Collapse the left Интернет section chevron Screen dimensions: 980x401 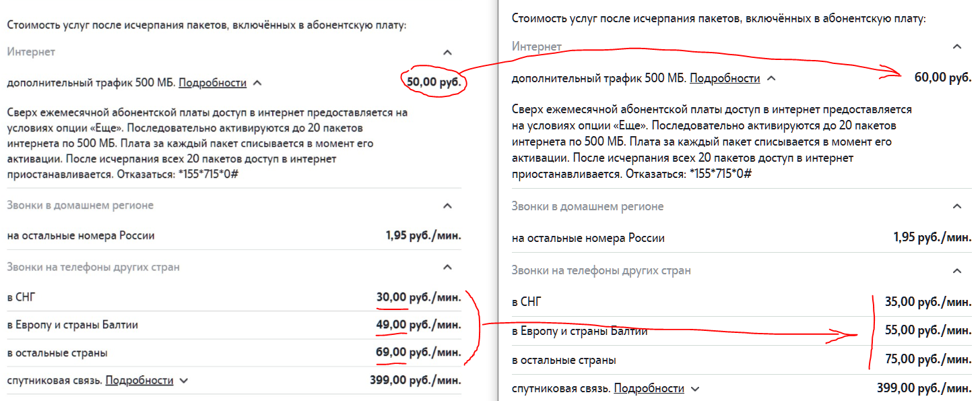point(448,52)
